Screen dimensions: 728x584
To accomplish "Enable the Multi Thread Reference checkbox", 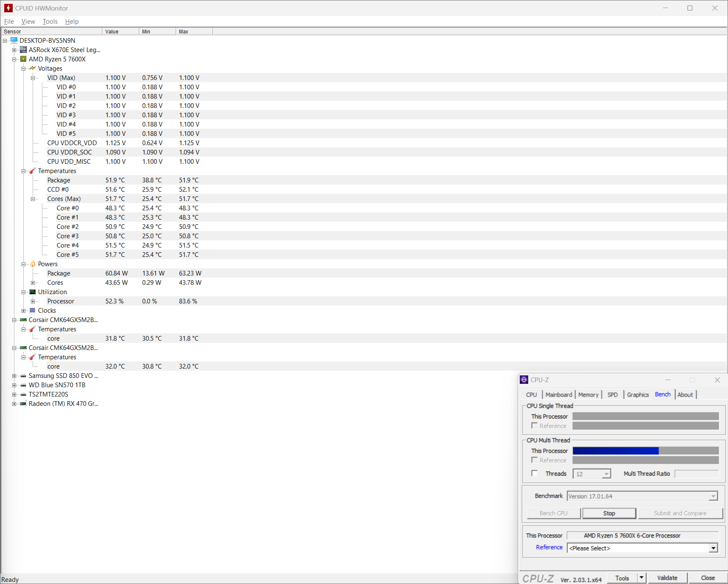I will [535, 460].
